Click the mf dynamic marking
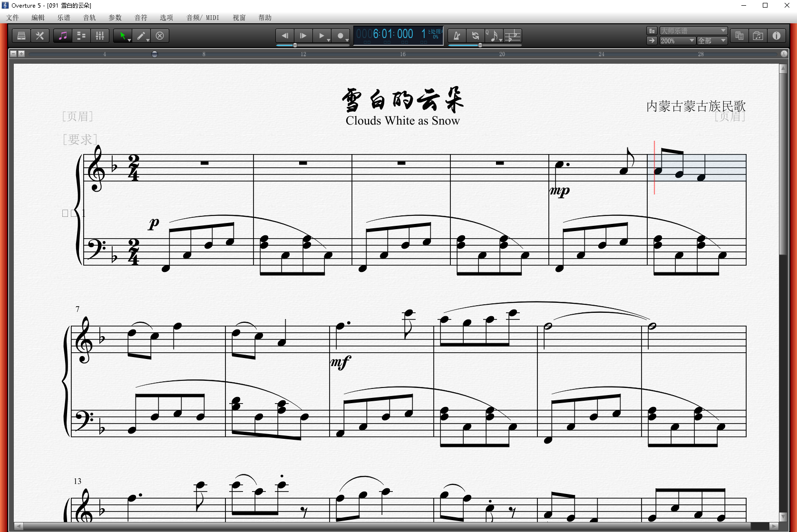797x532 pixels. tap(340, 362)
